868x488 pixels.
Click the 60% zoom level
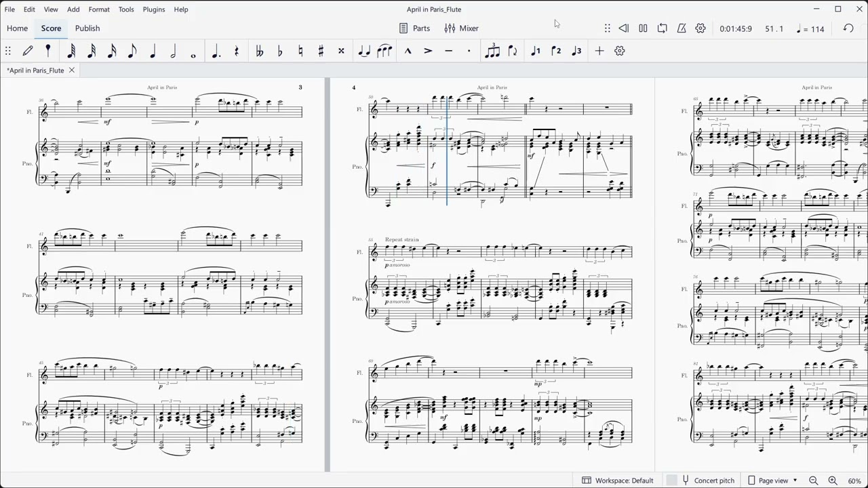click(854, 481)
